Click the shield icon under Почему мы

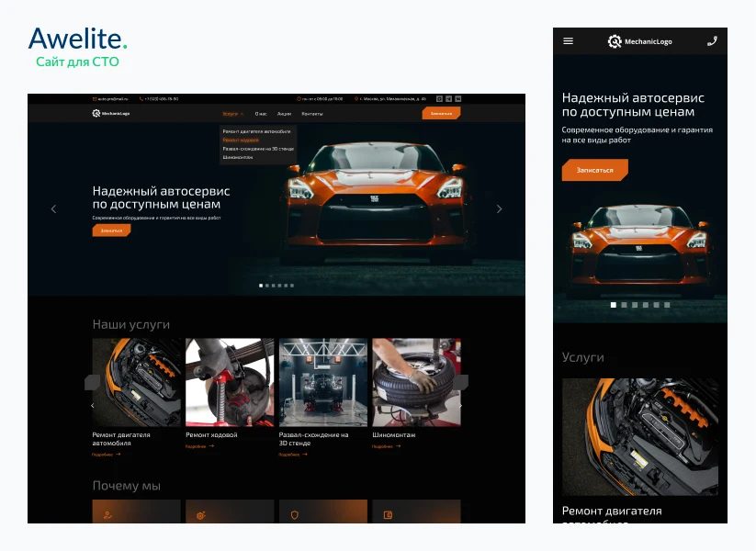pos(295,515)
